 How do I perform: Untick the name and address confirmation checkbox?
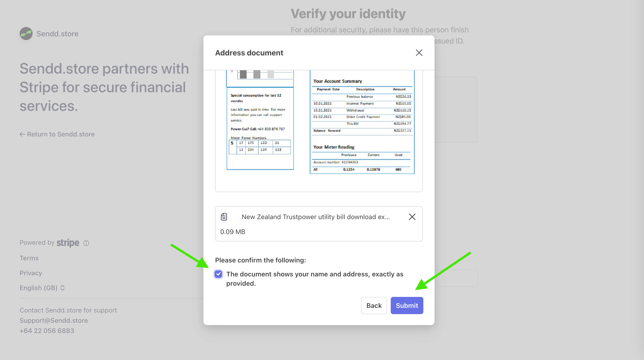pyautogui.click(x=218, y=274)
